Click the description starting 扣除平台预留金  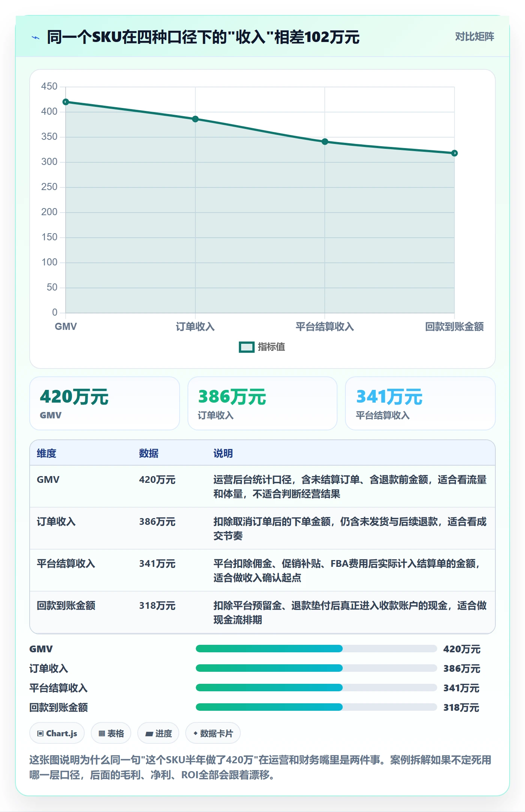click(350, 613)
